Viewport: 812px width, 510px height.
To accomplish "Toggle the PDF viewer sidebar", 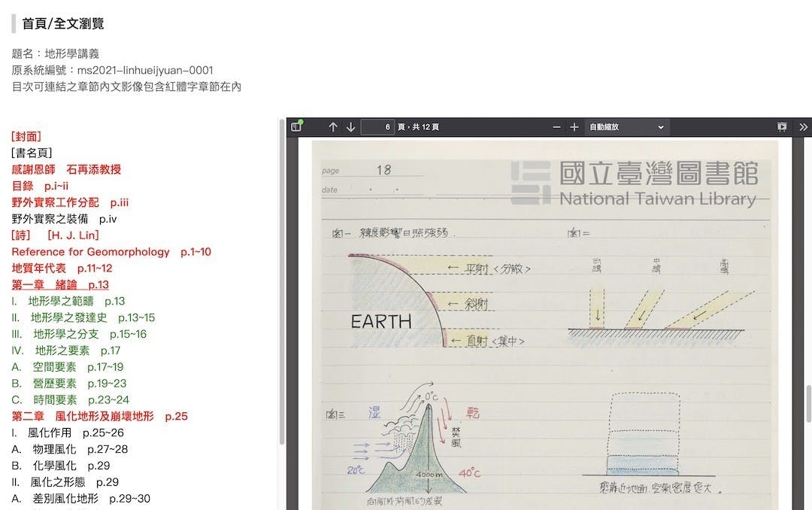I will (296, 126).
